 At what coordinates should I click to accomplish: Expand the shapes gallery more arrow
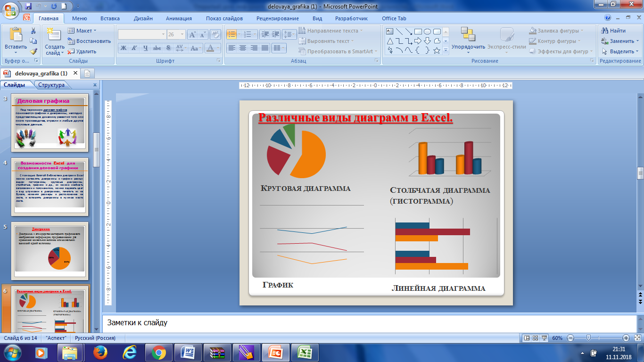tap(446, 50)
